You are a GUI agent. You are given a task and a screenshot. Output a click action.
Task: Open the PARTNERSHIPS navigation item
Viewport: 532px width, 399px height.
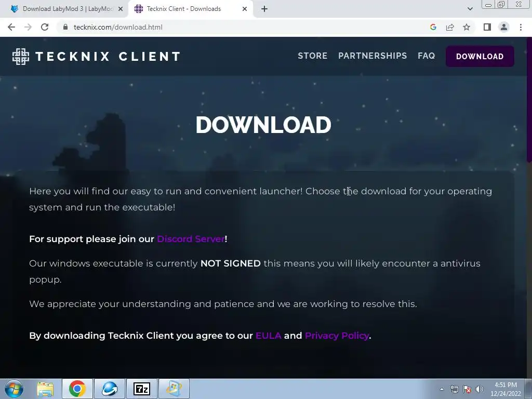click(373, 56)
